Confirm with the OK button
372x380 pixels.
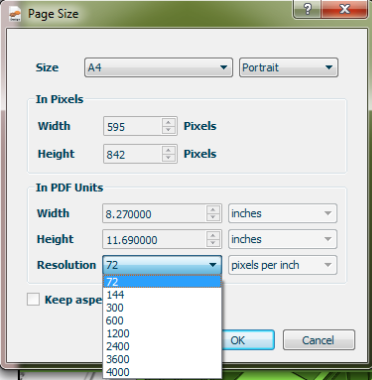248,340
